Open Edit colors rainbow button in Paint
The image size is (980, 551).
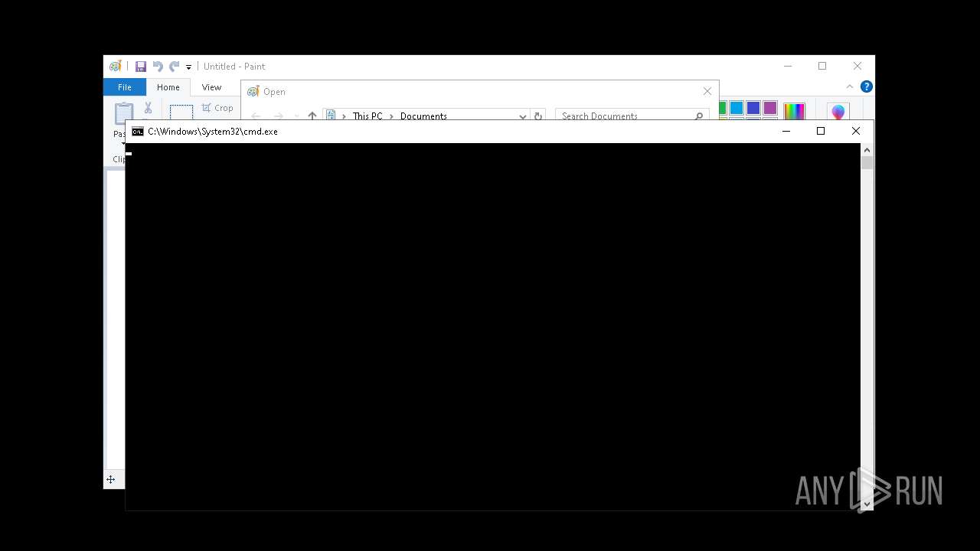[794, 112]
